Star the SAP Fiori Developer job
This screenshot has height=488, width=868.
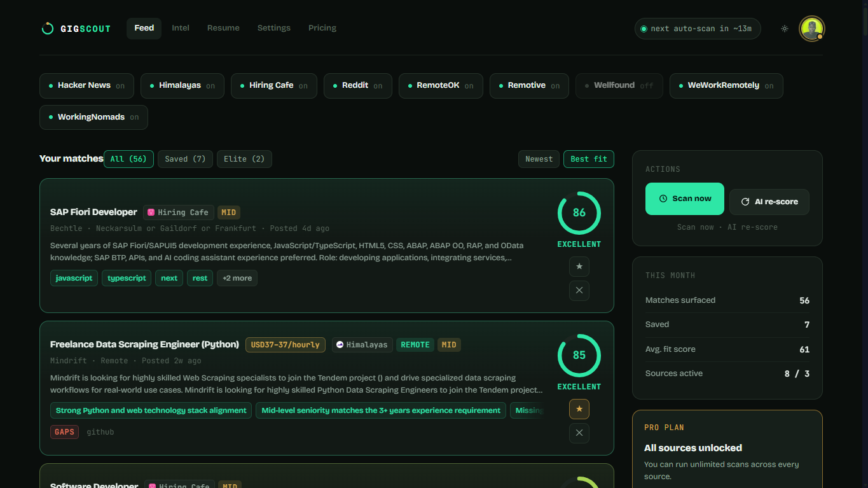[x=579, y=267]
